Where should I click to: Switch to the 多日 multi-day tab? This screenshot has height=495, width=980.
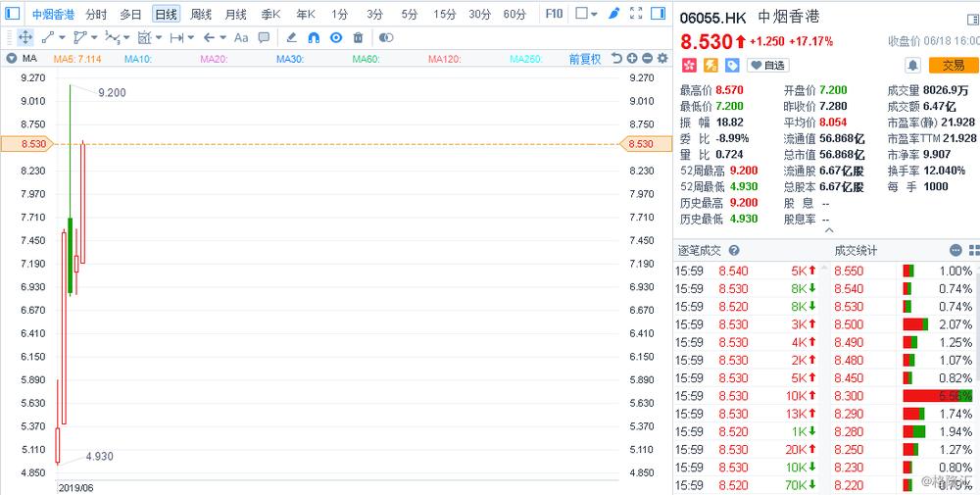pyautogui.click(x=130, y=14)
